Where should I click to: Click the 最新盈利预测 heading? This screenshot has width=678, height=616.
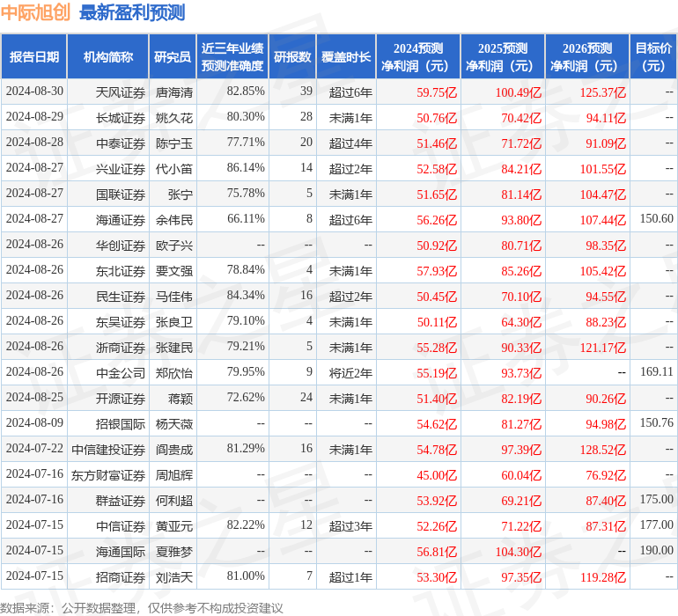click(132, 12)
